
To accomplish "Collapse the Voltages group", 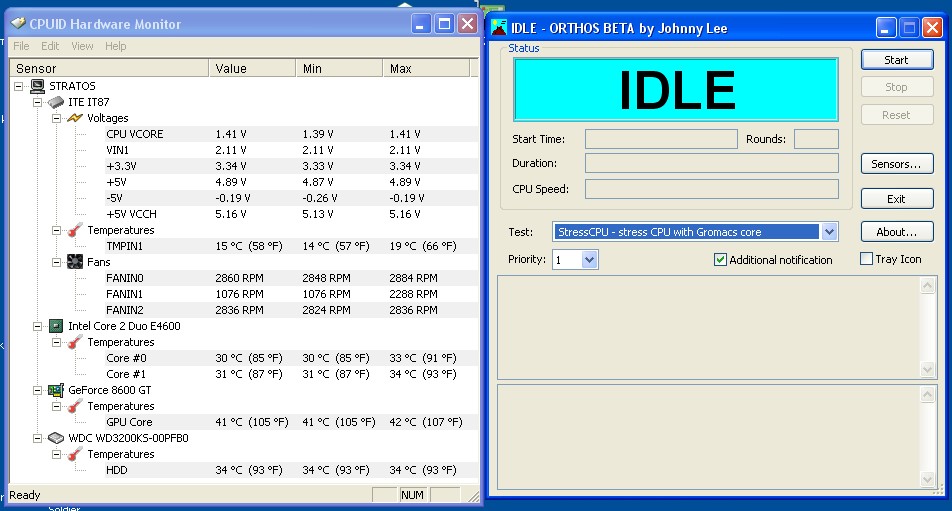I will pos(56,118).
